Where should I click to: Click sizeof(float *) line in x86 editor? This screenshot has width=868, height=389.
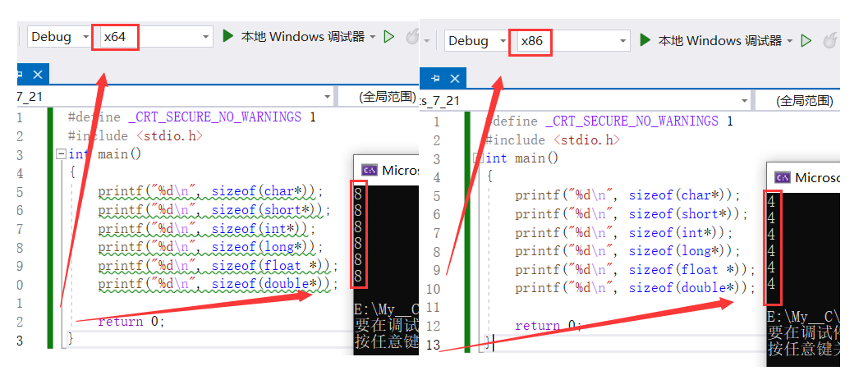(x=635, y=269)
